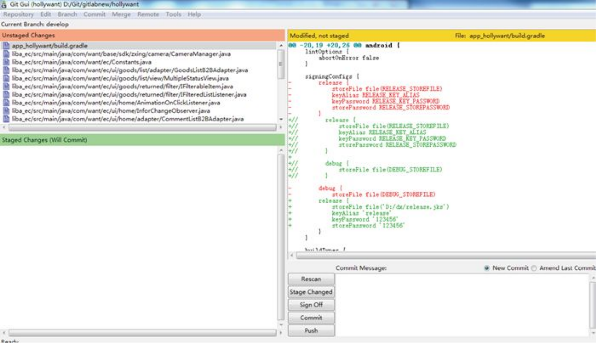Click the 'Current Branch: develop' label
The width and height of the screenshot is (607, 360).
click(x=35, y=24)
